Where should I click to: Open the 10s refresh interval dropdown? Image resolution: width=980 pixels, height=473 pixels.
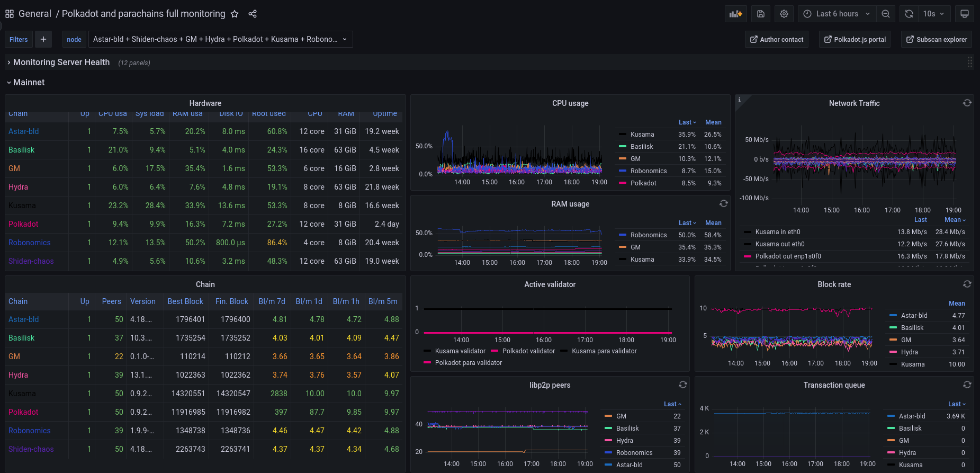click(934, 14)
